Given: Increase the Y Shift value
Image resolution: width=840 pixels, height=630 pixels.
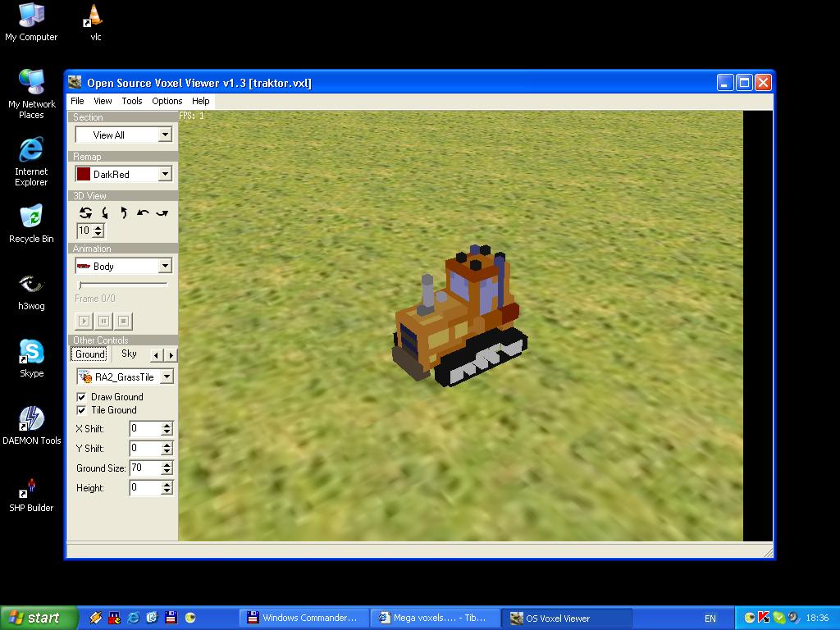Looking at the screenshot, I should pos(167,445).
